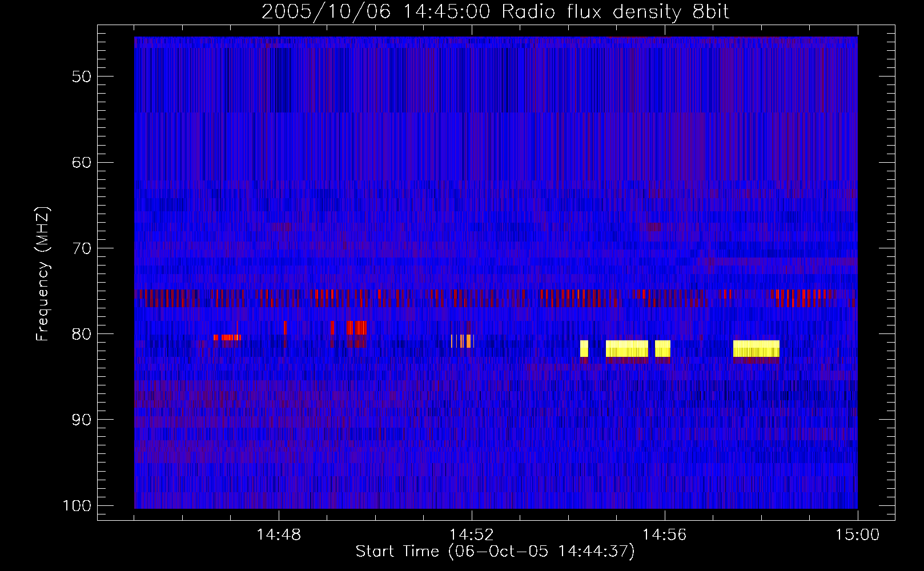
Task: Click the plot title '2005/10/06 14:45:00 Radio flux density 8bit'
Action: (495, 12)
